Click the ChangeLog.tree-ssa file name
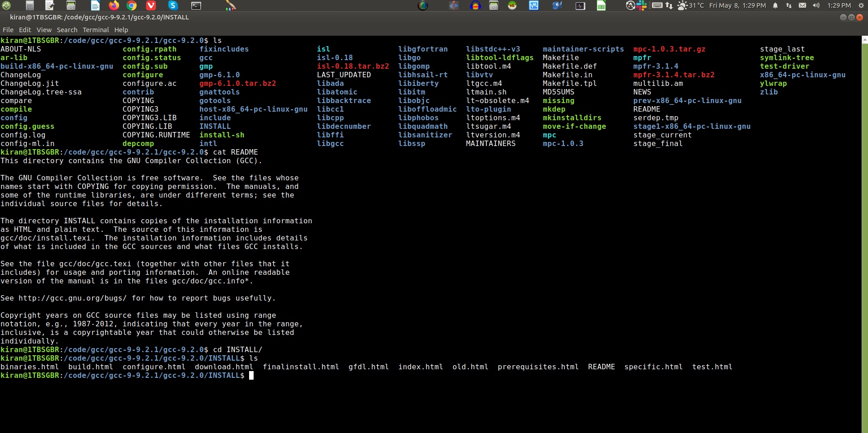Viewport: 868px width, 433px height. [x=41, y=92]
